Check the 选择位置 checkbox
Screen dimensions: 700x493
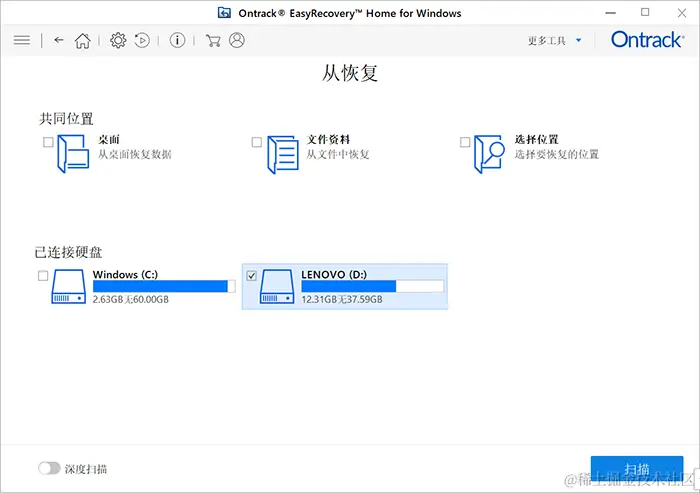(x=465, y=142)
